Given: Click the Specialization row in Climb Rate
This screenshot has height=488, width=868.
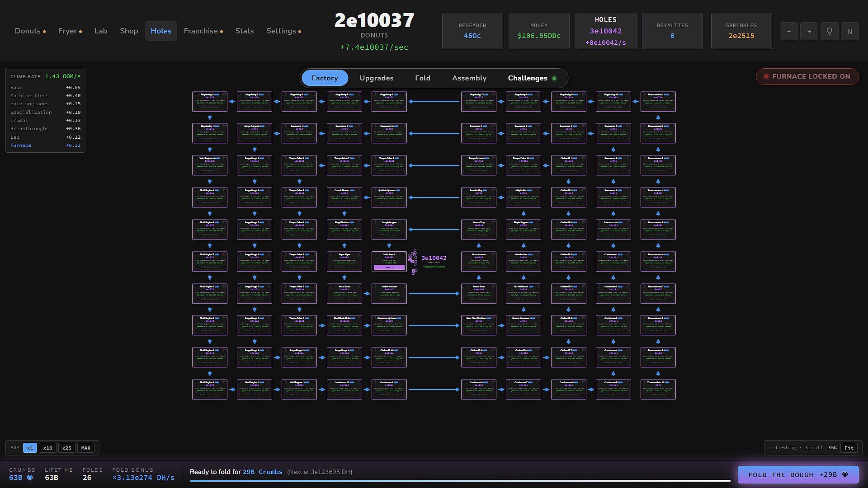Looking at the screenshot, I should tap(45, 112).
